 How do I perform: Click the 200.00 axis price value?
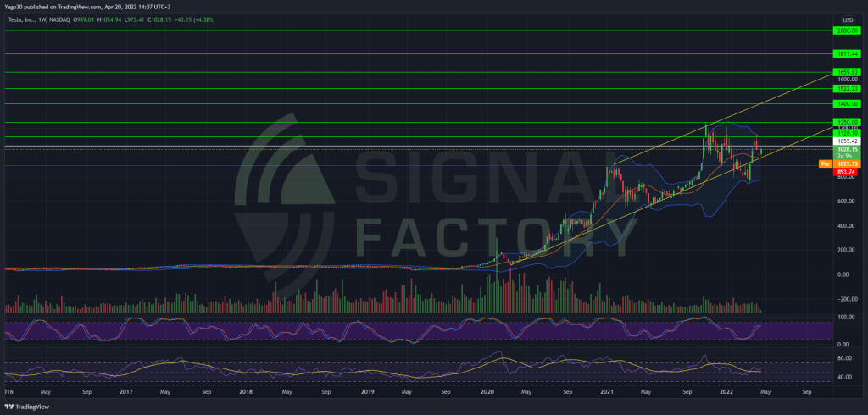coord(847,250)
